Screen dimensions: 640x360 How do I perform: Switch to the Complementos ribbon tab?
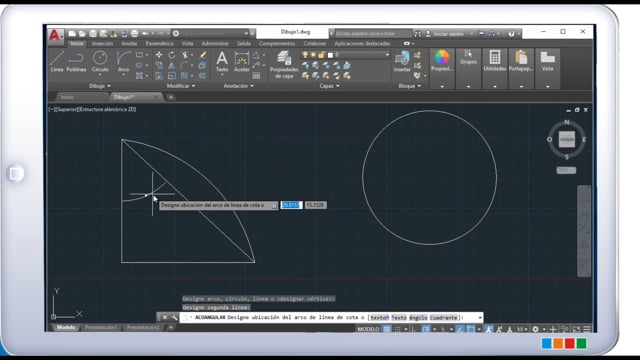coord(277,43)
